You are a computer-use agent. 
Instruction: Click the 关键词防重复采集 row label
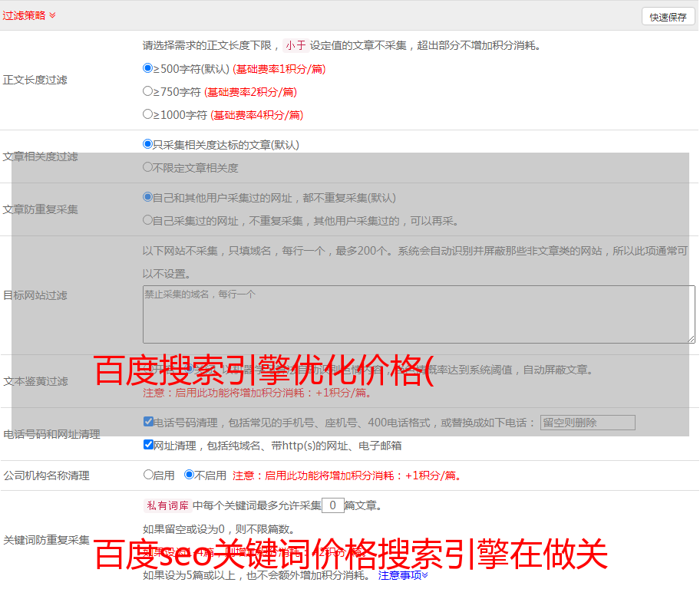click(46, 541)
